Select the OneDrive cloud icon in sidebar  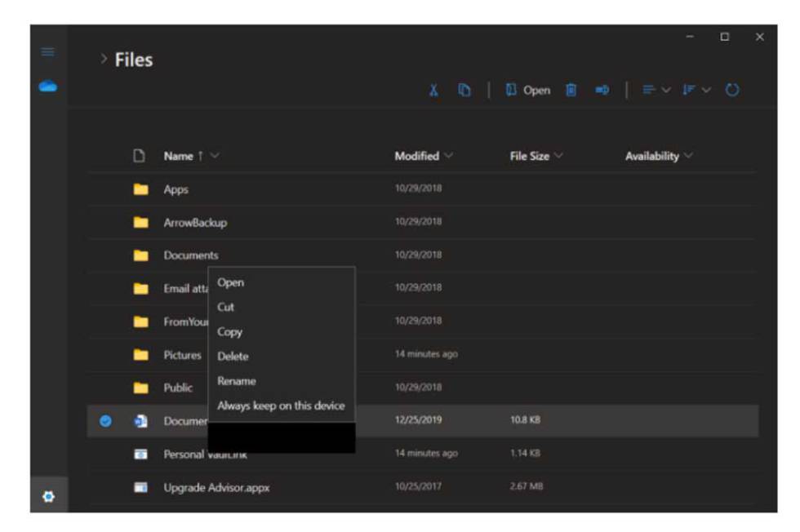(x=48, y=86)
